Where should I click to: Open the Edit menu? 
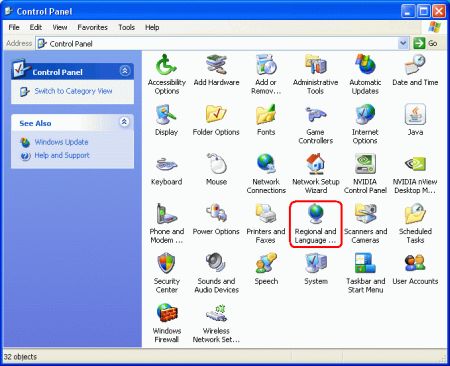pos(36,27)
